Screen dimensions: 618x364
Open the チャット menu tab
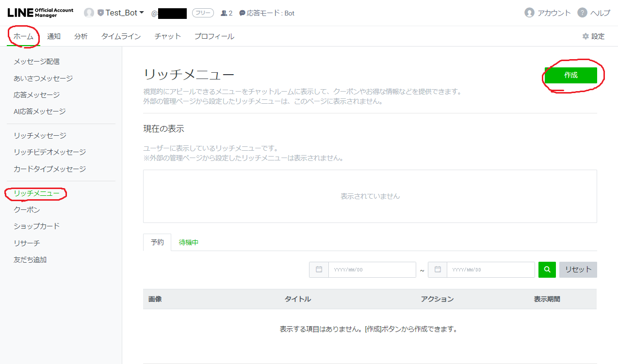167,36
